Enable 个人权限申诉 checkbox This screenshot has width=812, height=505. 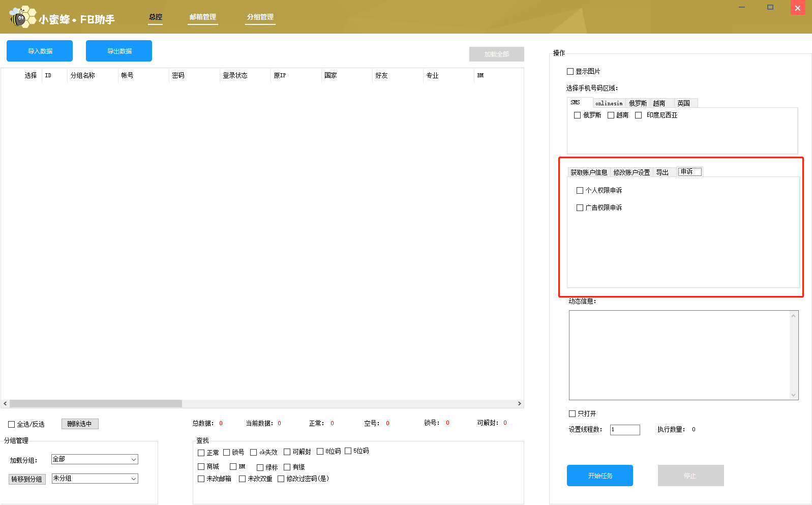[580, 191]
